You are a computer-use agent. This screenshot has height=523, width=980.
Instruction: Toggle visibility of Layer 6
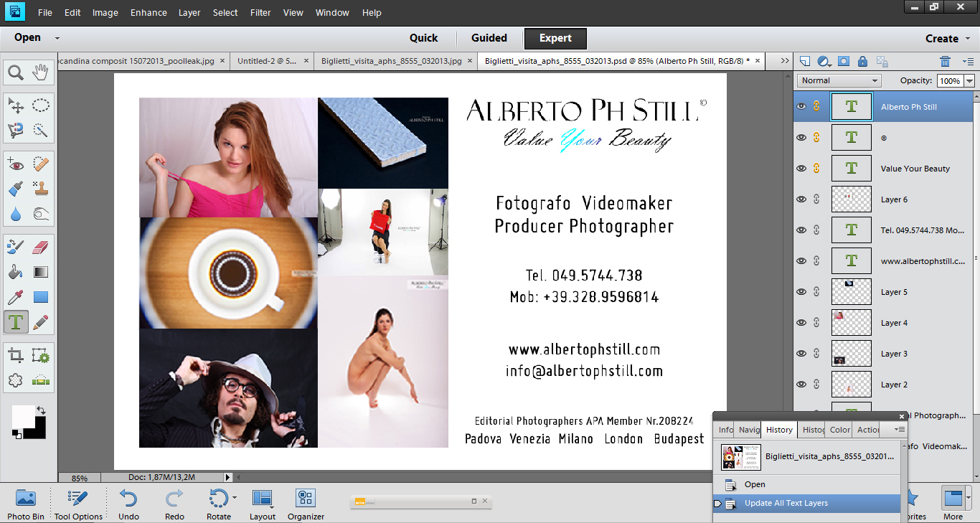(x=801, y=199)
